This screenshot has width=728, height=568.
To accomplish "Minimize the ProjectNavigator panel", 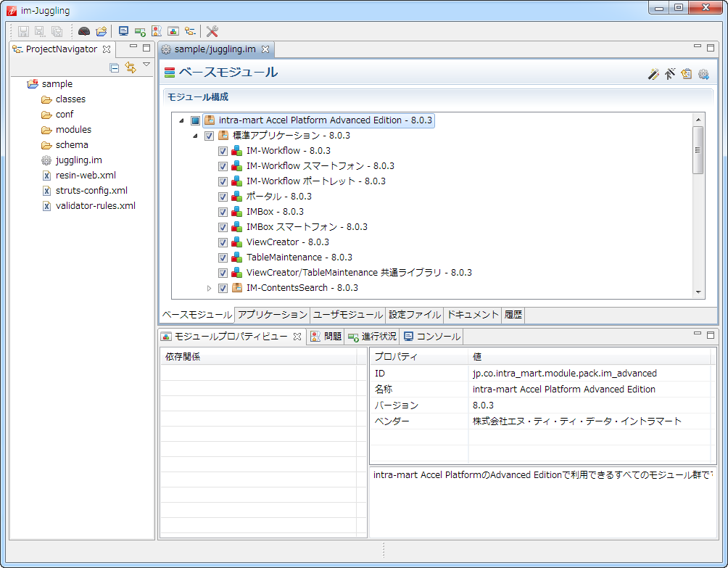I will coord(133,47).
